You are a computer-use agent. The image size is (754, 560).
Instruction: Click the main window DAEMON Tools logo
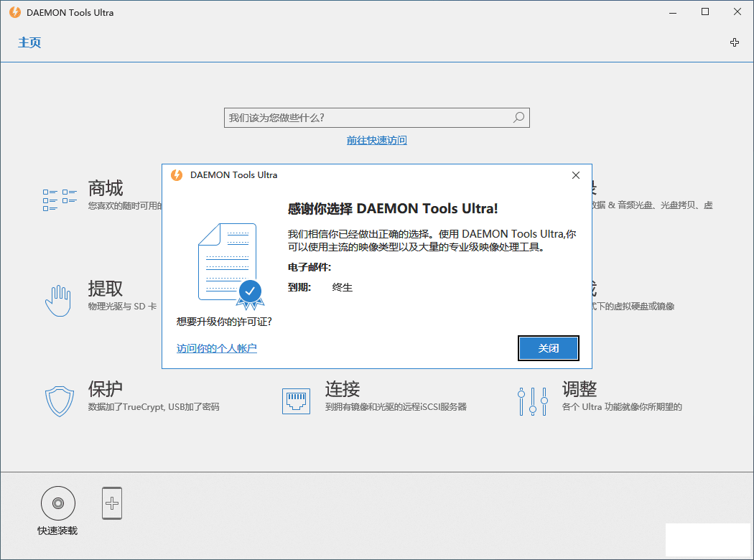point(15,12)
